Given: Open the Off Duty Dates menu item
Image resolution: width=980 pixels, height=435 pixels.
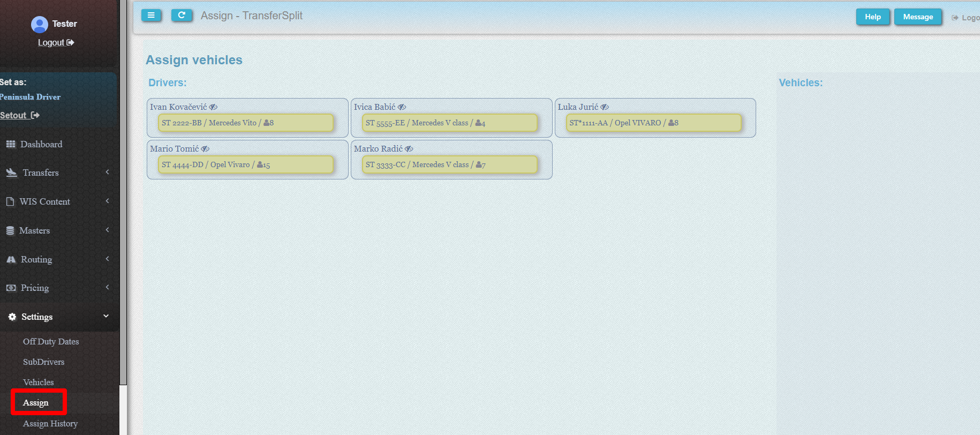Looking at the screenshot, I should [51, 341].
